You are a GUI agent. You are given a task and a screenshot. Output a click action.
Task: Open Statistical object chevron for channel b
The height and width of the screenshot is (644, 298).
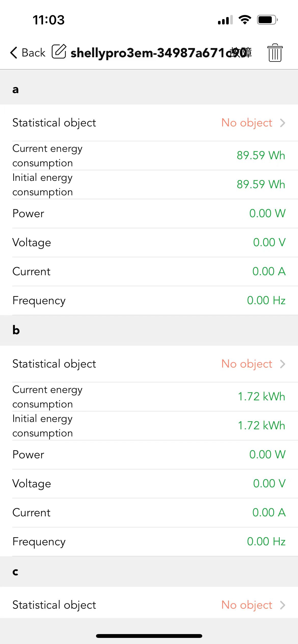[282, 364]
